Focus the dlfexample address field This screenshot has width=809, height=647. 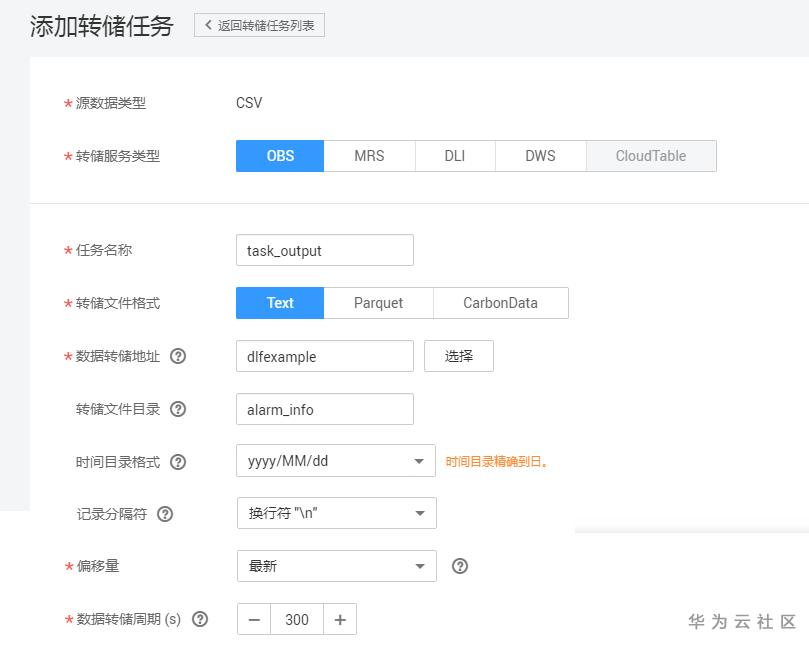point(325,356)
